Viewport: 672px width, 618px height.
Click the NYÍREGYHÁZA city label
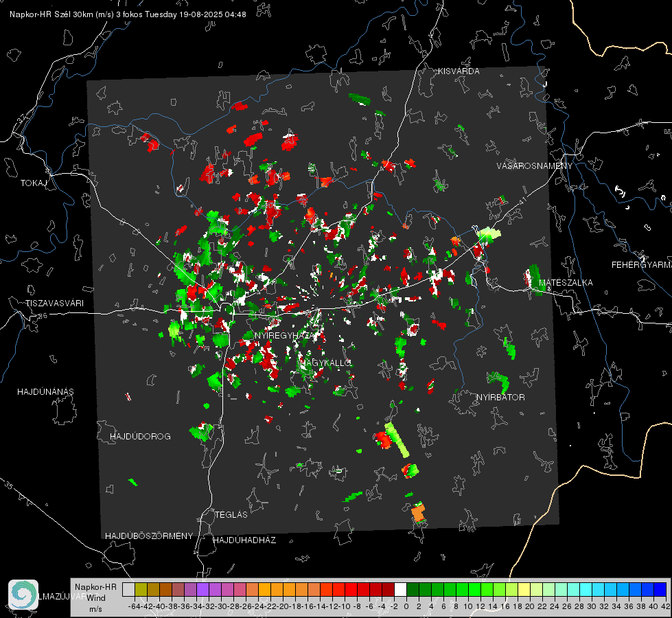(283, 335)
